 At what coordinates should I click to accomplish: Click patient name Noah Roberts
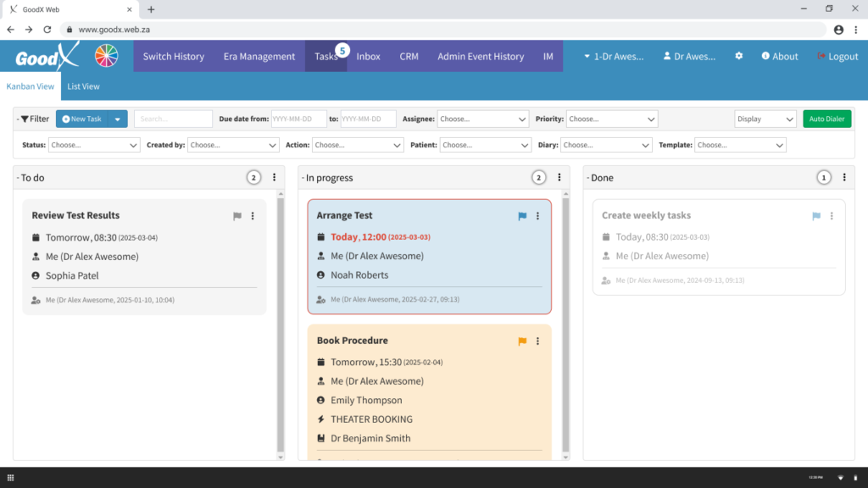coord(359,275)
